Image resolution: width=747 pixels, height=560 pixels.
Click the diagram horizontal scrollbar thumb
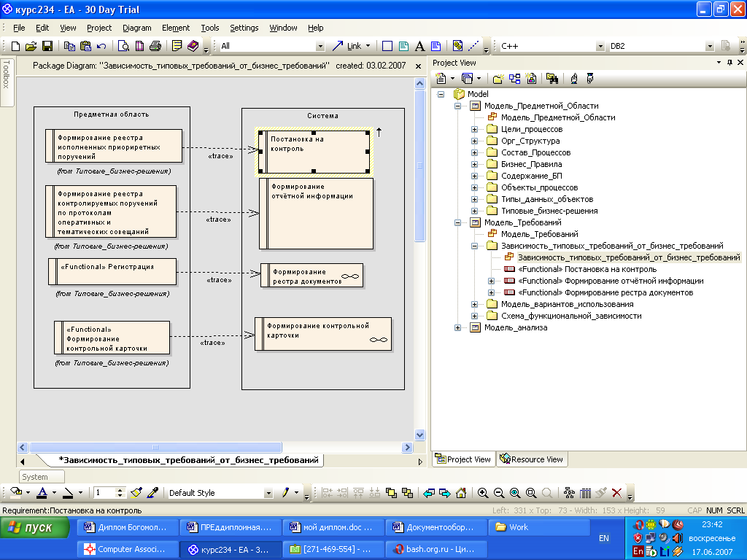[x=155, y=447]
